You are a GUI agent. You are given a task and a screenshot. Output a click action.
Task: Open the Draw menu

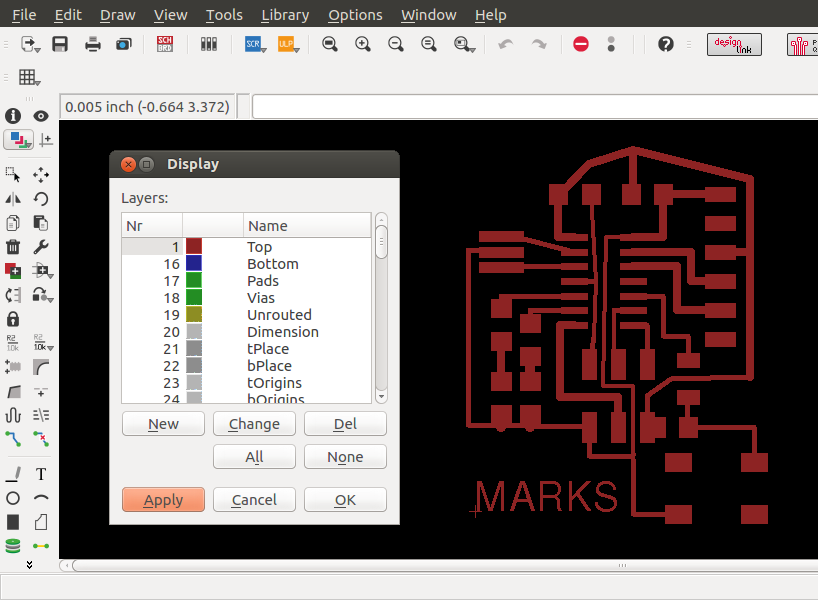(118, 15)
